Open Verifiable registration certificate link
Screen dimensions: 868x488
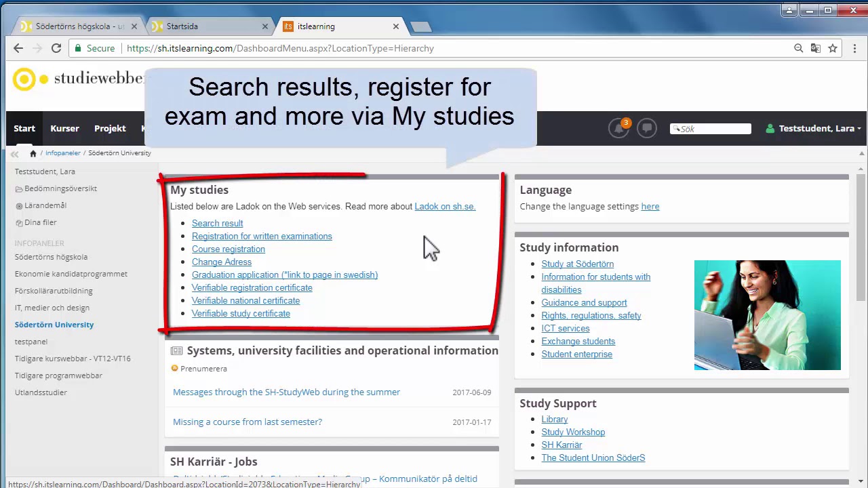[252, 287]
